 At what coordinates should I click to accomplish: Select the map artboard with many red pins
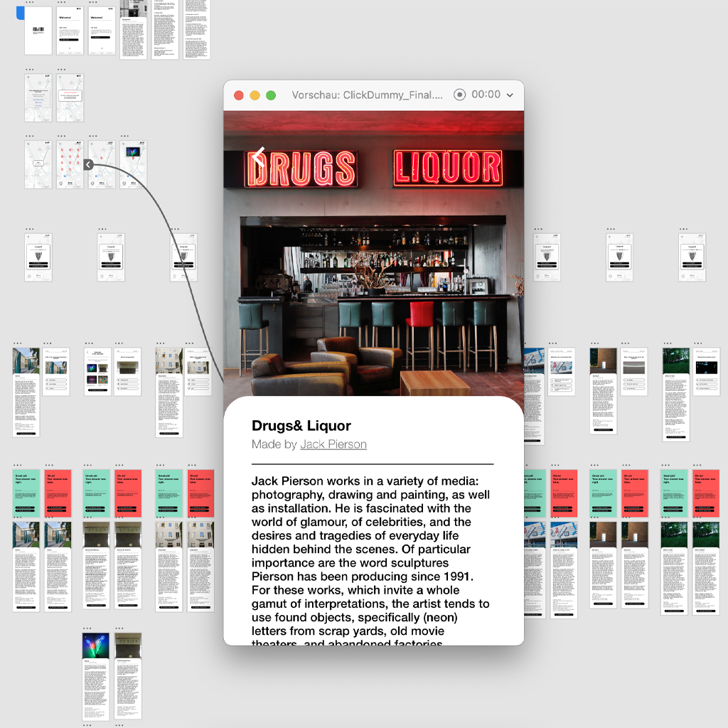point(70,165)
